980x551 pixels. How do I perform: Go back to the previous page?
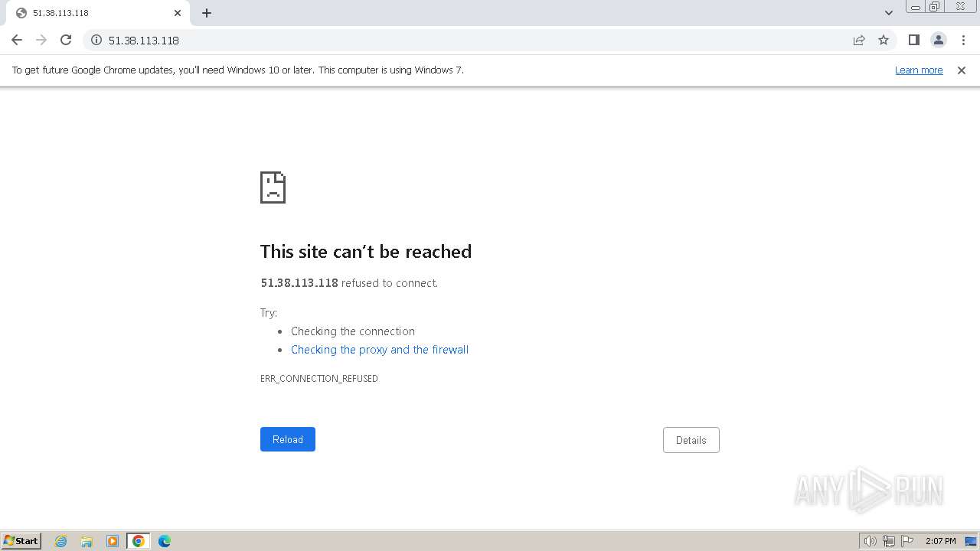tap(17, 40)
